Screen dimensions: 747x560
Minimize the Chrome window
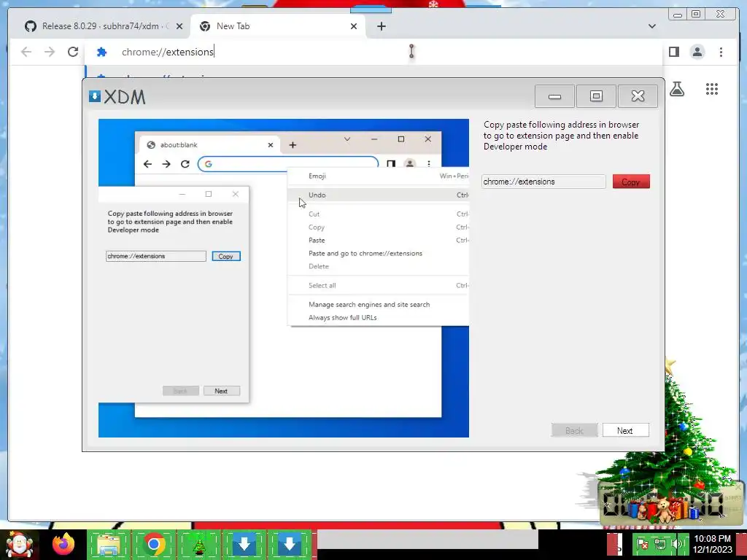678,15
